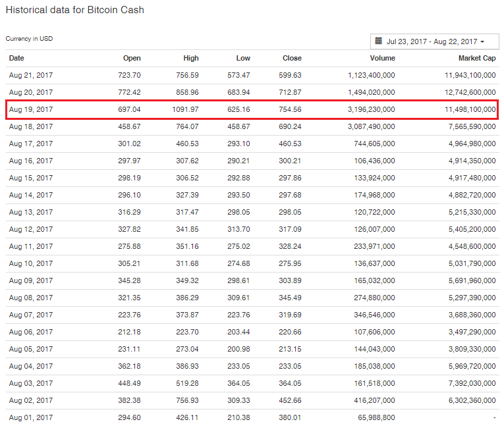Select the Aug 07, 2017 date cell
Image resolution: width=504 pixels, height=424 pixels.
coord(31,315)
